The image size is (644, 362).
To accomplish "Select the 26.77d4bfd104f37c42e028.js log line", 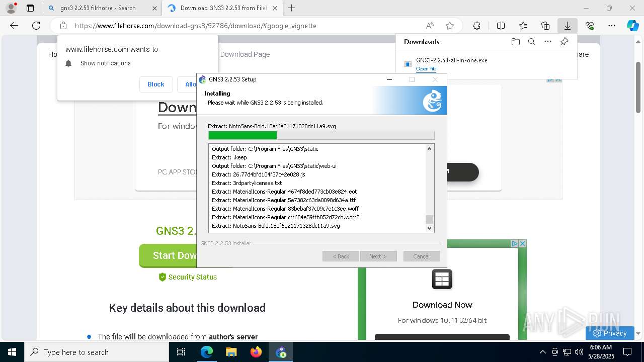I will coord(258,174).
